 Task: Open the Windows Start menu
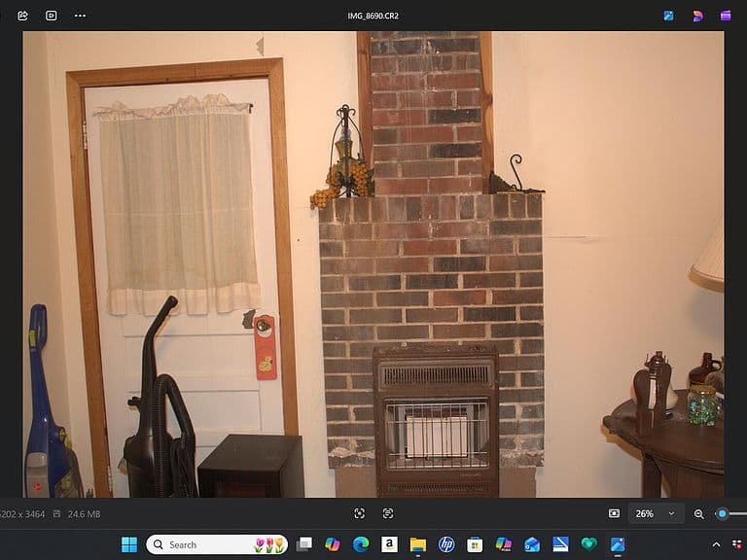[x=129, y=544]
